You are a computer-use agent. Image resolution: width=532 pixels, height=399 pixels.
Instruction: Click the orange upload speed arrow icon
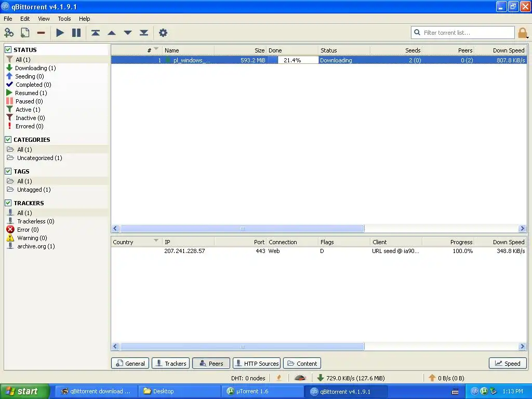point(432,378)
